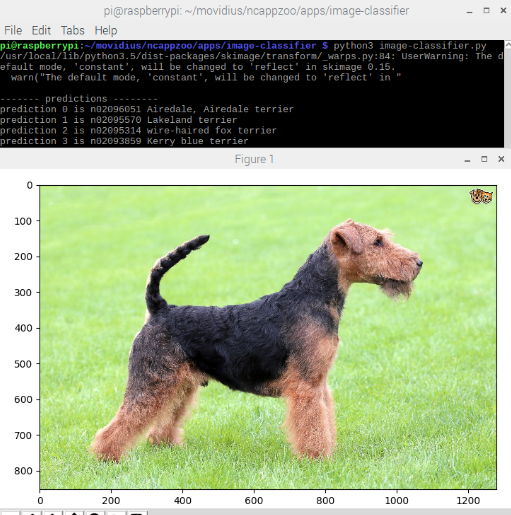The image size is (511, 515).
Task: Click the Forward to next view button
Action: [x=53, y=513]
